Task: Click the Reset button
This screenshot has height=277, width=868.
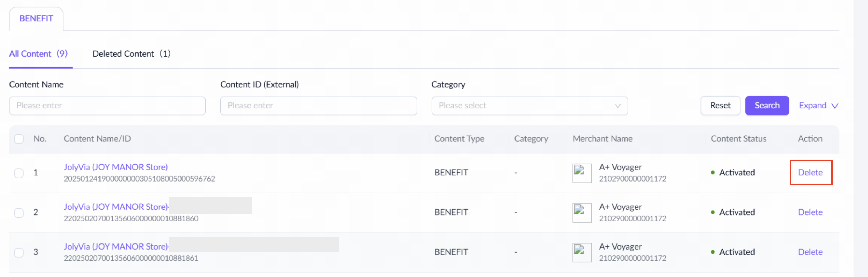Action: pyautogui.click(x=720, y=106)
